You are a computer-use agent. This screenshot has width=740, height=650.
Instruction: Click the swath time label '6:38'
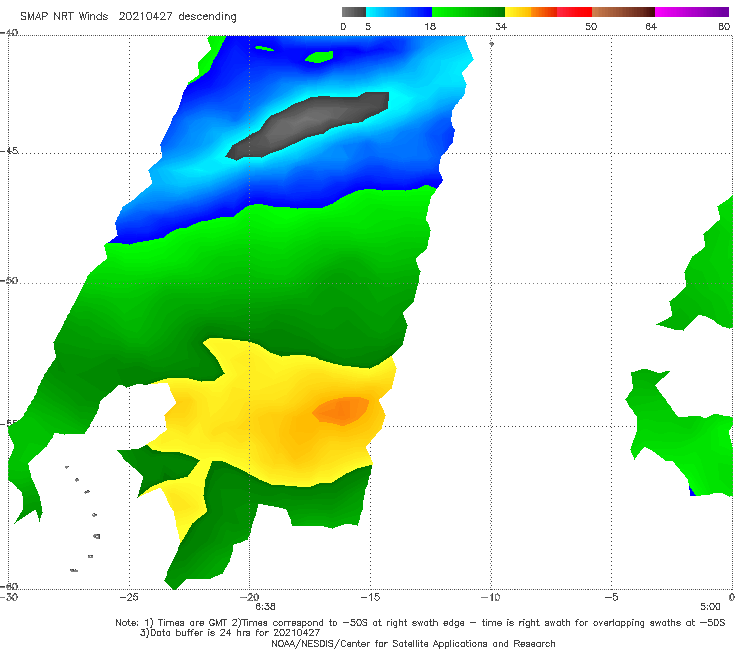point(265,607)
